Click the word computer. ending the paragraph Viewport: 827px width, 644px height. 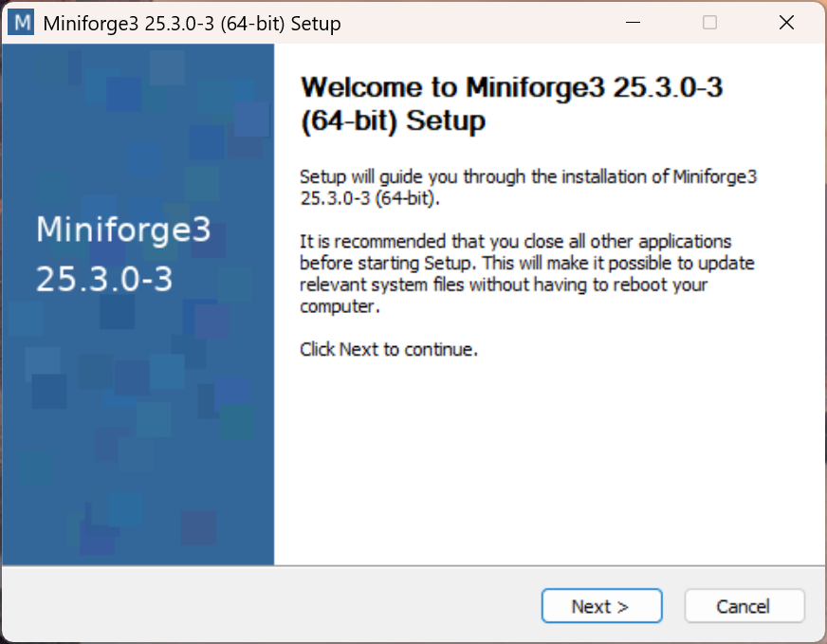coord(340,306)
